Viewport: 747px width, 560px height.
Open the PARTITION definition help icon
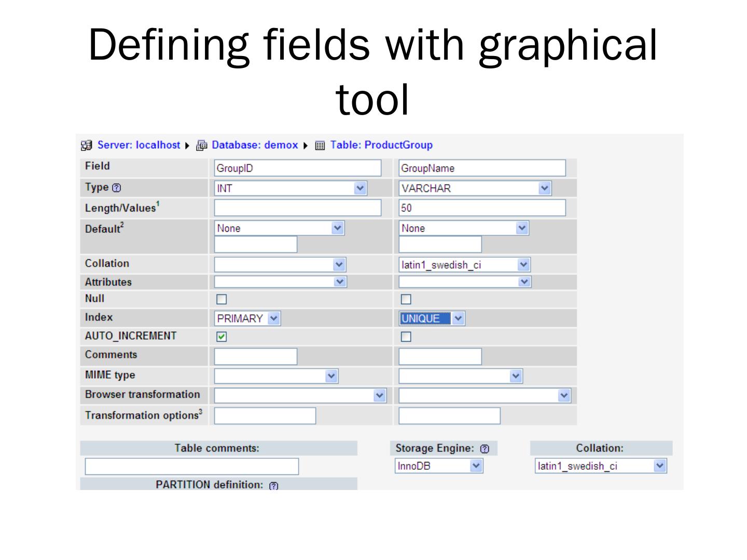pos(274,486)
